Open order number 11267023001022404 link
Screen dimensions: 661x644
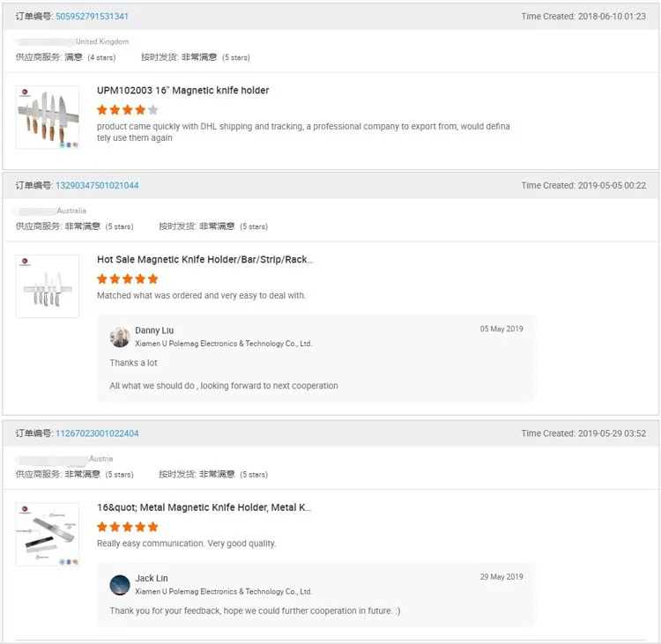[97, 433]
